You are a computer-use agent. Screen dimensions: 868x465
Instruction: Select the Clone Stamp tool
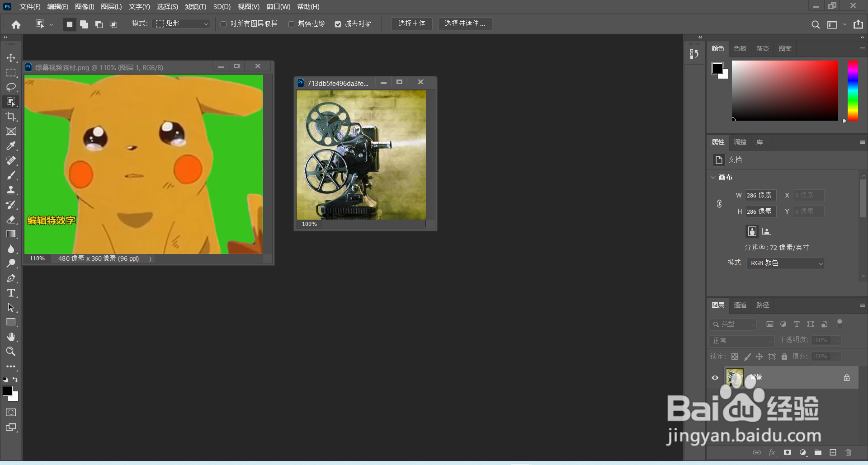(x=11, y=190)
